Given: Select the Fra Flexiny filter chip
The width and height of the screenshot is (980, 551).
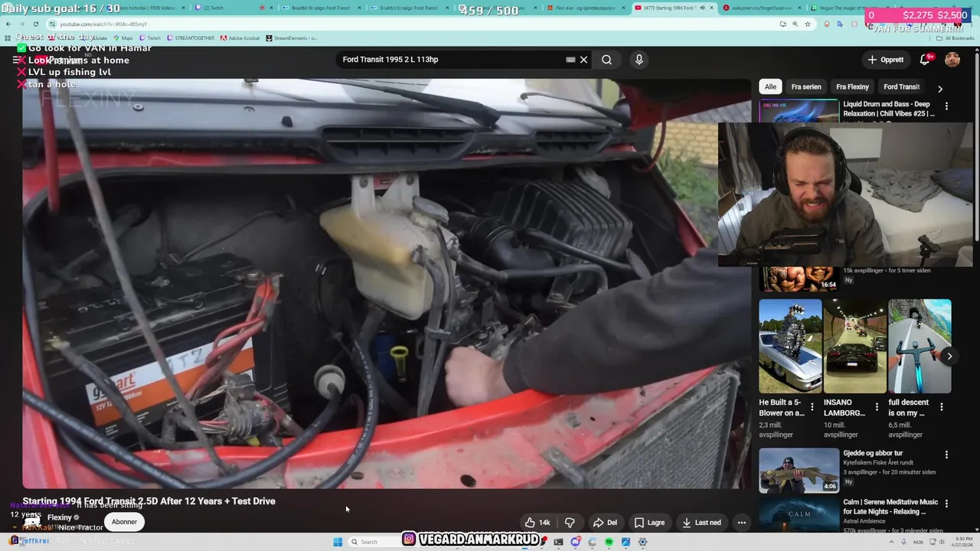Looking at the screenshot, I should coord(852,86).
